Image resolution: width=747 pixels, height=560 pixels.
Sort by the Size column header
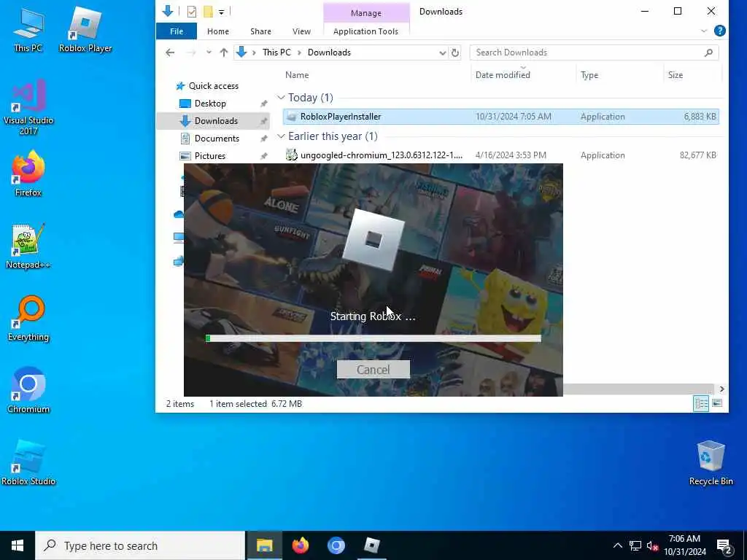click(x=675, y=75)
